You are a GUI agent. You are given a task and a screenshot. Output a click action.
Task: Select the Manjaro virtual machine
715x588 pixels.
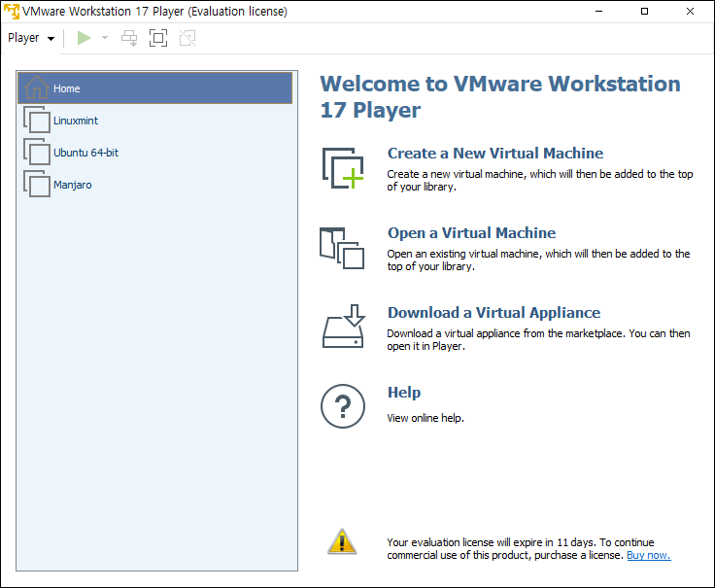point(155,185)
